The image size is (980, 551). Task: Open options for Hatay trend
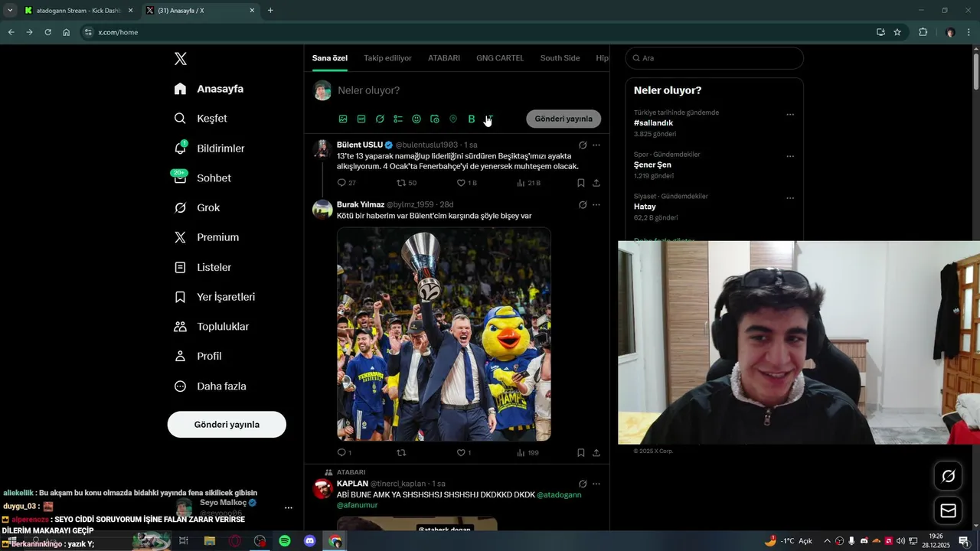(790, 198)
